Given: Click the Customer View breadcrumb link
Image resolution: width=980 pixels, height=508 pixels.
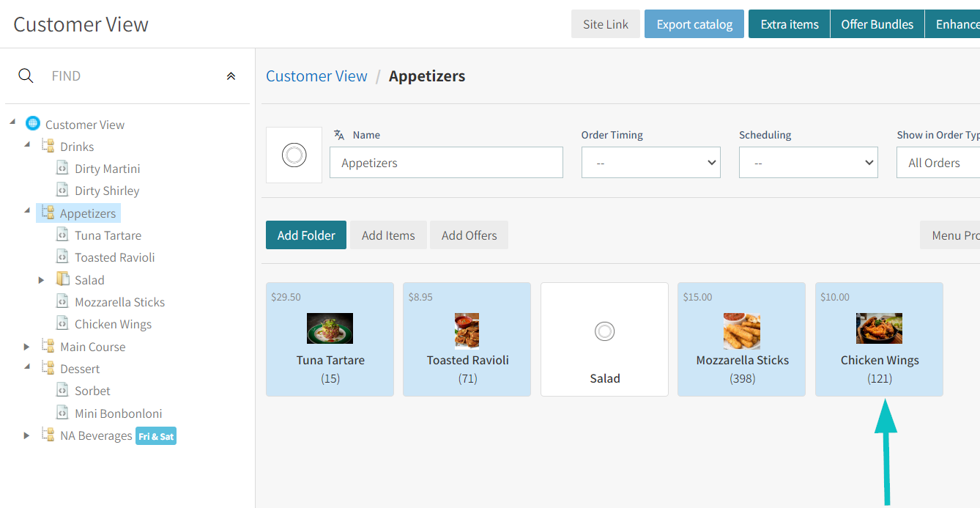Looking at the screenshot, I should point(316,76).
